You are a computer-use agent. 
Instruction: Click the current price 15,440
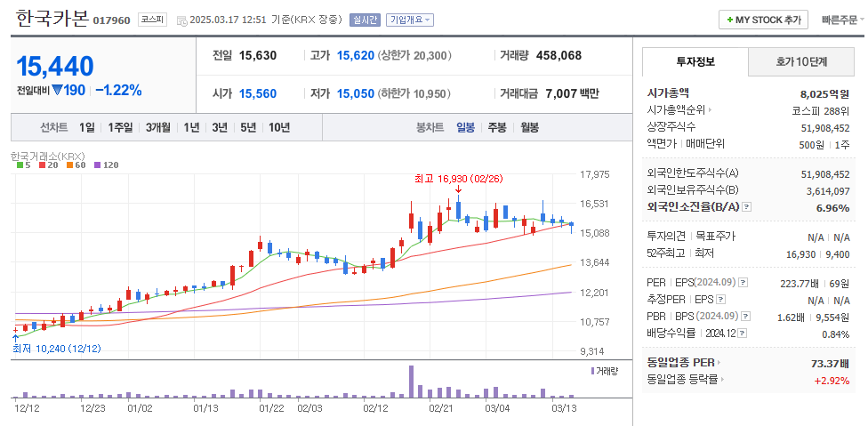pos(55,67)
